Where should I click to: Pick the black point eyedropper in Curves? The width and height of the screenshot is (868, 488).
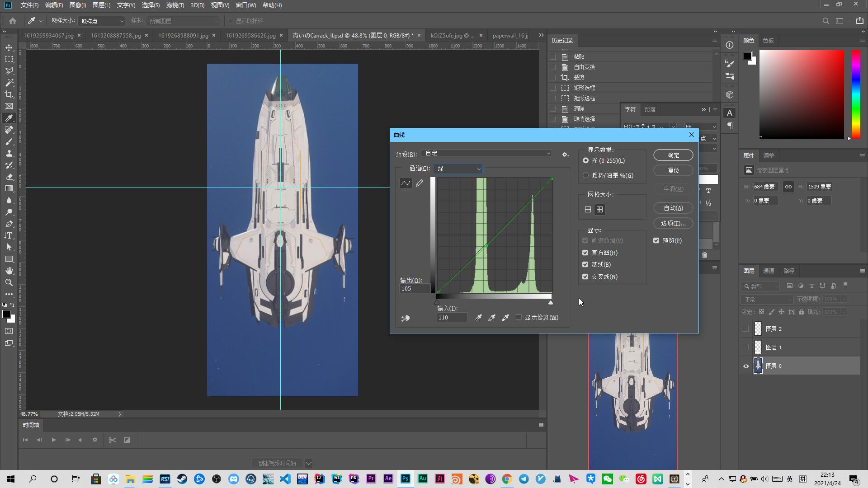[478, 318]
